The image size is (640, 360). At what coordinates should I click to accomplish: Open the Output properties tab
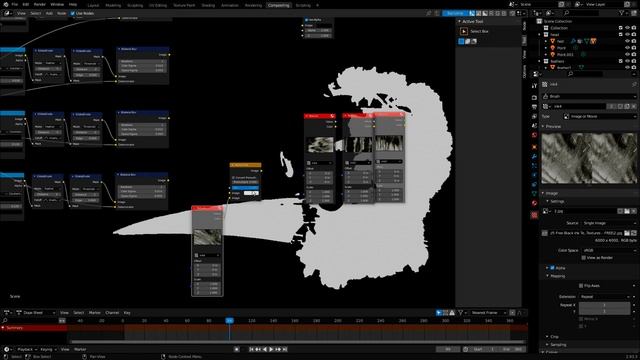534,107
